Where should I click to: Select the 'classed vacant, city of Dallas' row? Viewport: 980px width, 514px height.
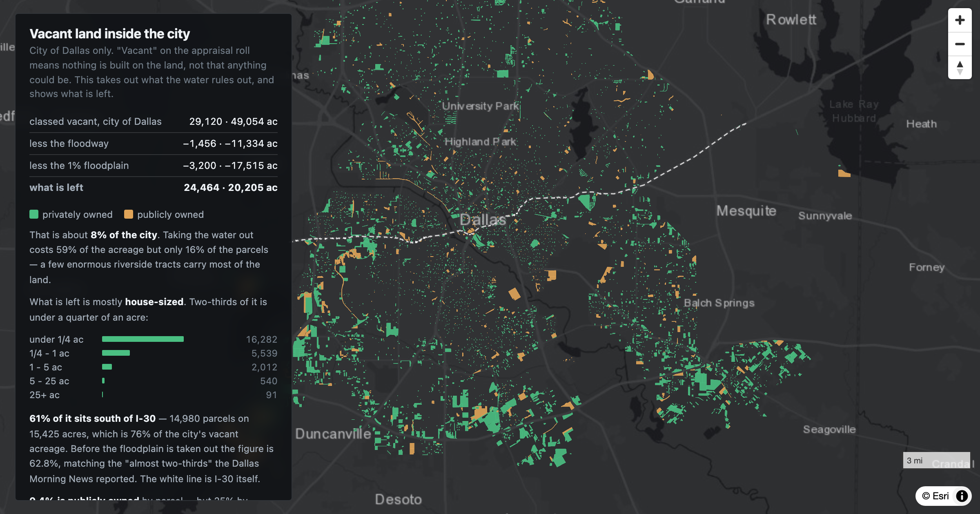coord(154,122)
